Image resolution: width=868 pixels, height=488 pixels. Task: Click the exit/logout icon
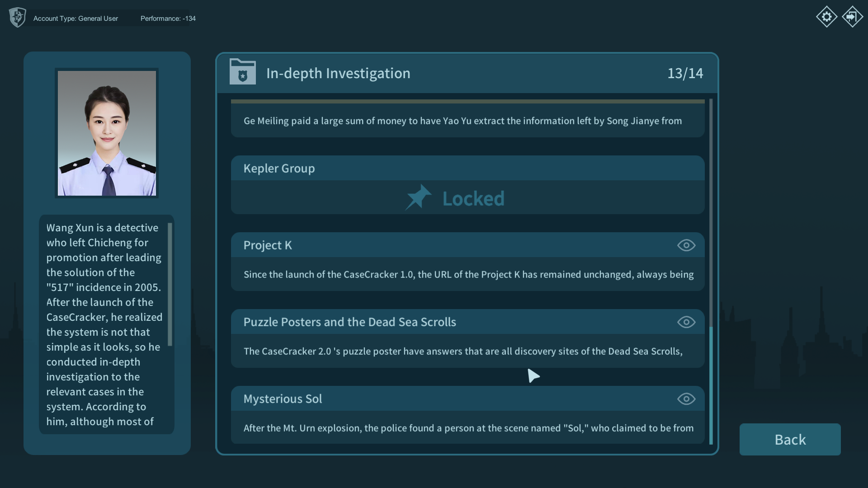tap(852, 17)
